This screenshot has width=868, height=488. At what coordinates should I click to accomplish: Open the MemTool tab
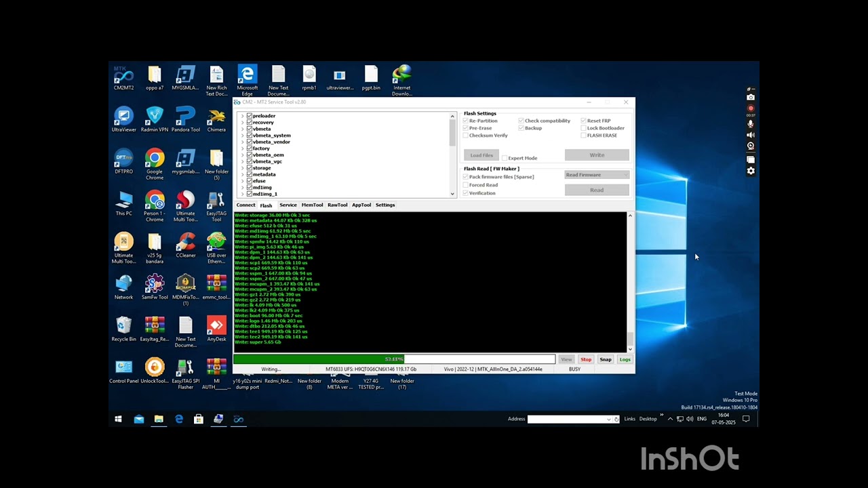[312, 205]
